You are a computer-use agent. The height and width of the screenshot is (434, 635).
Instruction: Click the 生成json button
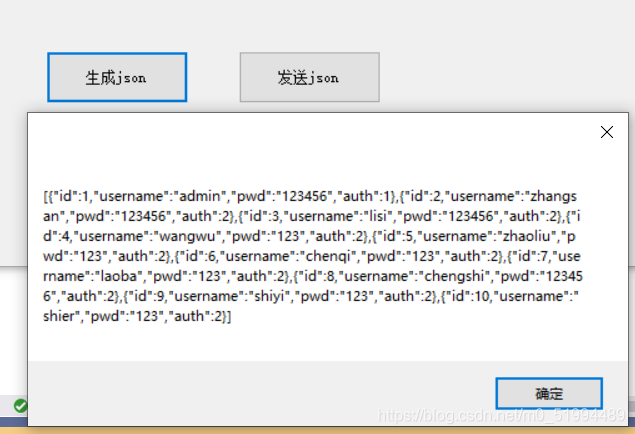117,77
